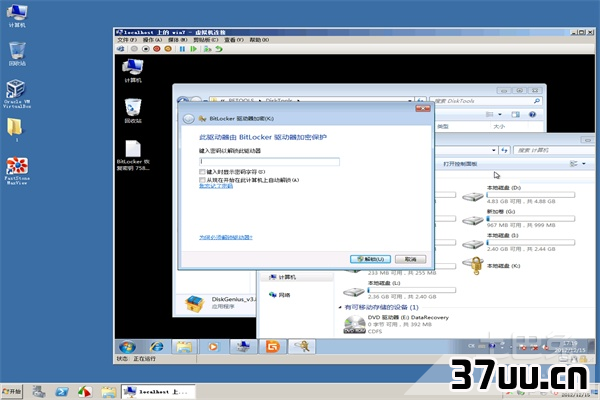600x400 pixels.
Task: Click the 取消 cancel button in BitLocker dialog
Action: (410, 259)
